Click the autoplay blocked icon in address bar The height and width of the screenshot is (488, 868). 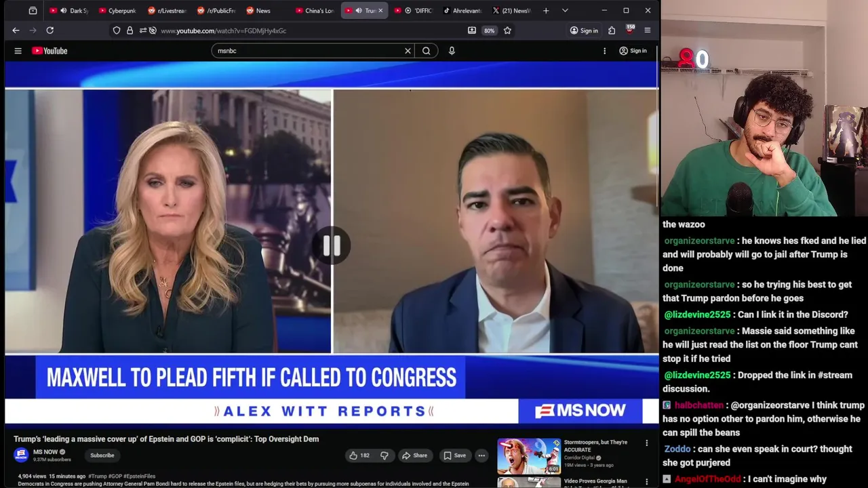pos(153,30)
